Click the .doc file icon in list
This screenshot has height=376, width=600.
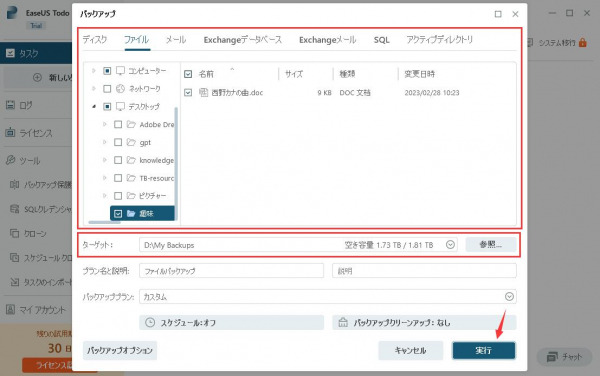click(x=203, y=93)
